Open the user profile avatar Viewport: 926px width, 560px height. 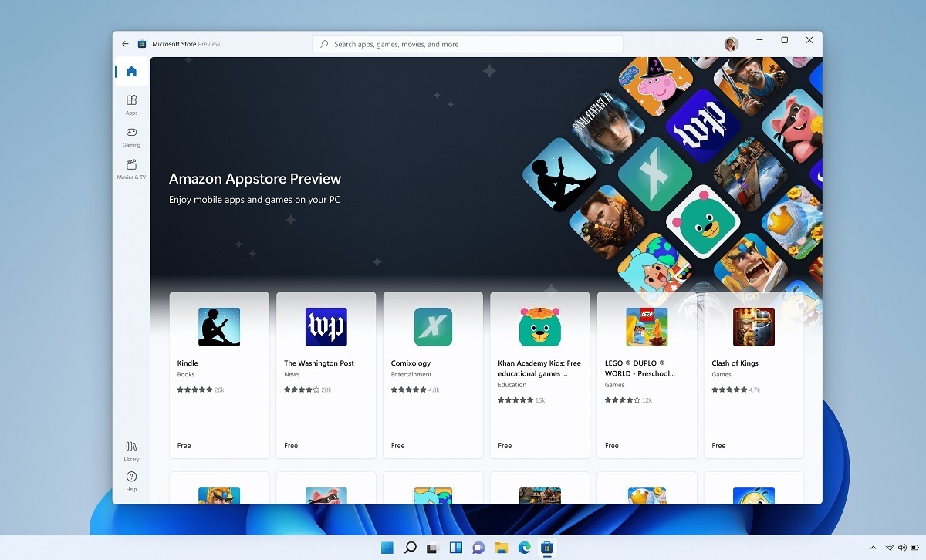point(732,44)
